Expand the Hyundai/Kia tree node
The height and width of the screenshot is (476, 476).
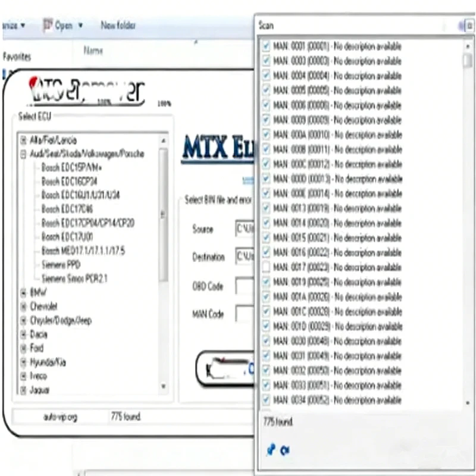pyautogui.click(x=23, y=362)
